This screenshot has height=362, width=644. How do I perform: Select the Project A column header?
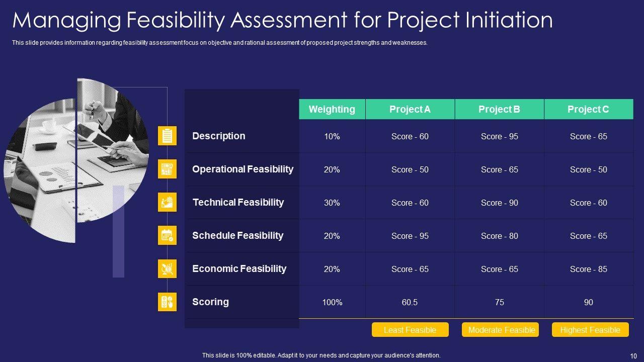pyautogui.click(x=410, y=109)
